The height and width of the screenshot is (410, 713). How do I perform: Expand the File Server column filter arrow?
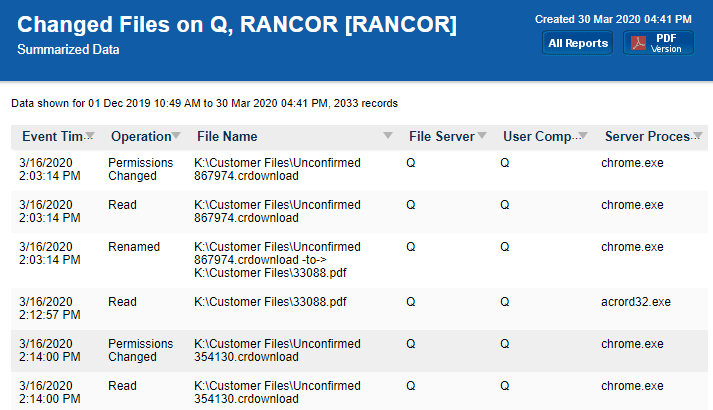(481, 137)
